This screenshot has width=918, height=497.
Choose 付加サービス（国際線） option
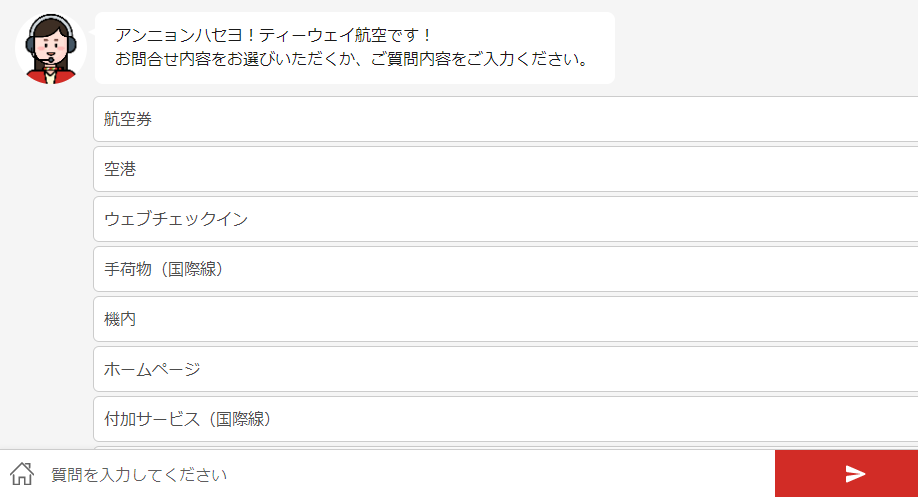tap(505, 419)
